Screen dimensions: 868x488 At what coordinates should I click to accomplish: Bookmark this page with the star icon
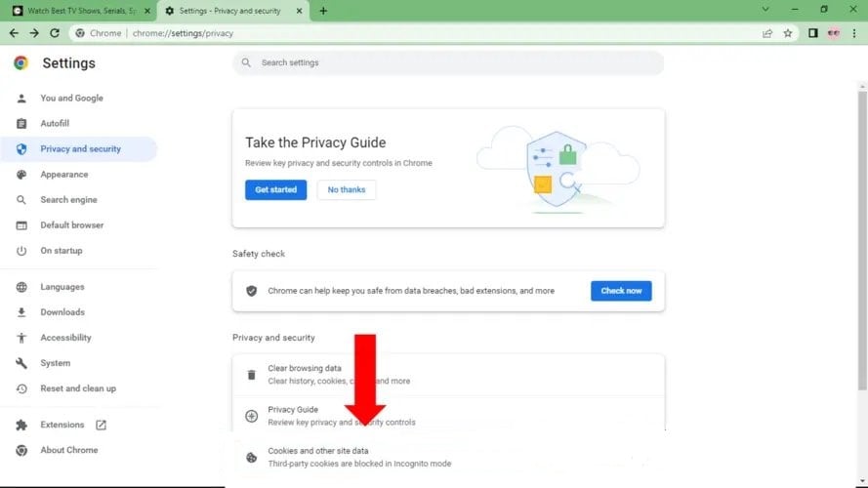788,33
